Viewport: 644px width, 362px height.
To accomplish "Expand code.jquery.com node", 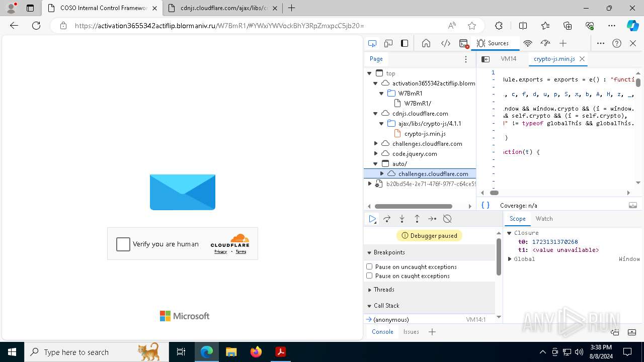I will [375, 154].
